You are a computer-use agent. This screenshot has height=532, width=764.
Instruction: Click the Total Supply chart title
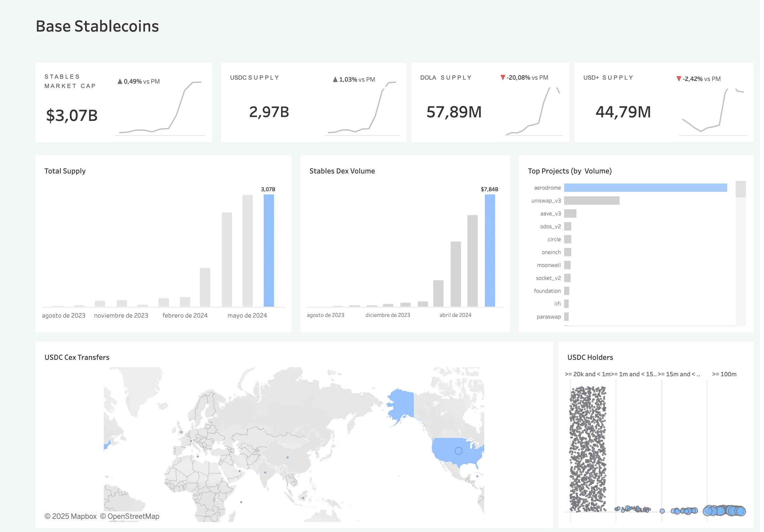(x=65, y=171)
